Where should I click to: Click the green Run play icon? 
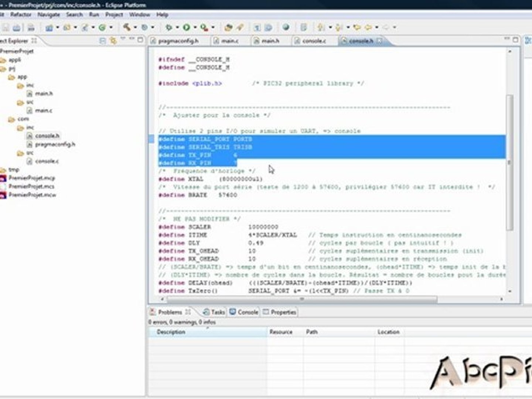click(x=187, y=27)
